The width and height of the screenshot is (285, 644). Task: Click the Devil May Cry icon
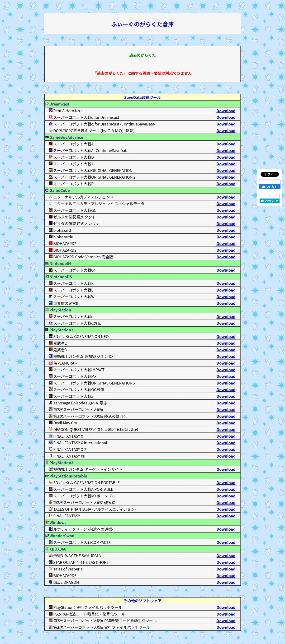(x=51, y=422)
